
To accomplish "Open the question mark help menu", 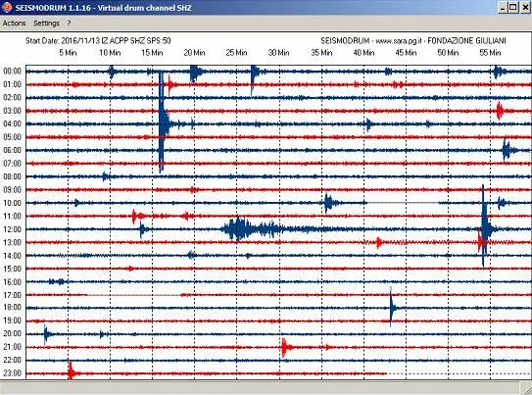I will point(69,24).
